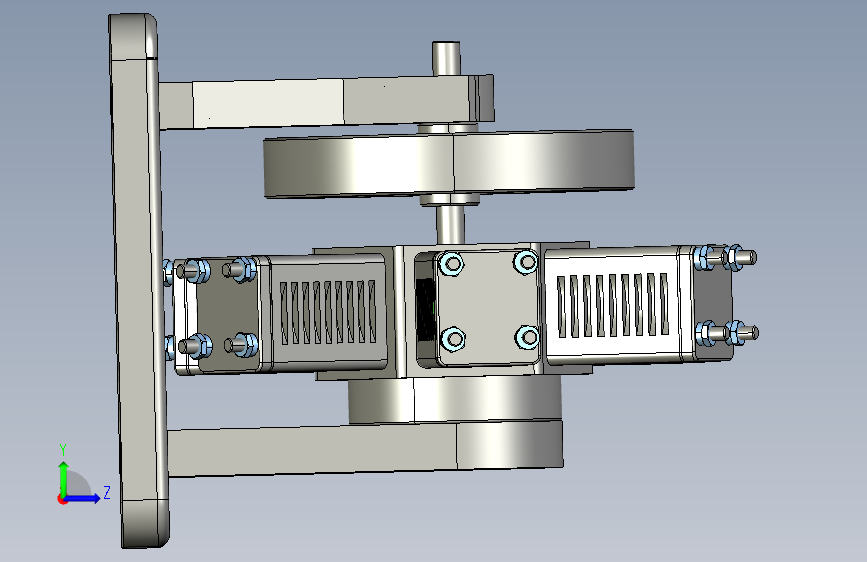Pick the top-left bolt on the center cover plate
The height and width of the screenshot is (562, 867).
(452, 264)
